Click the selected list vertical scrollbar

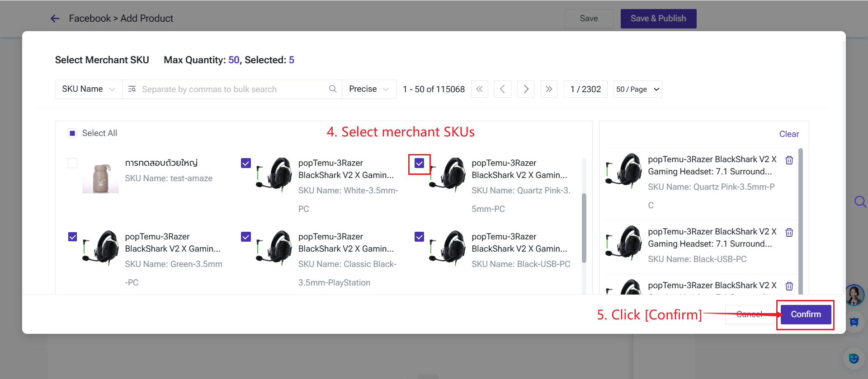(x=801, y=221)
